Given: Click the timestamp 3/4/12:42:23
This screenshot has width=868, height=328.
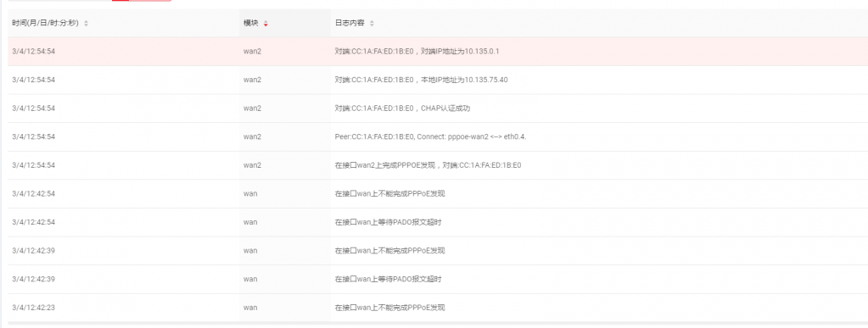Looking at the screenshot, I should (x=33, y=308).
